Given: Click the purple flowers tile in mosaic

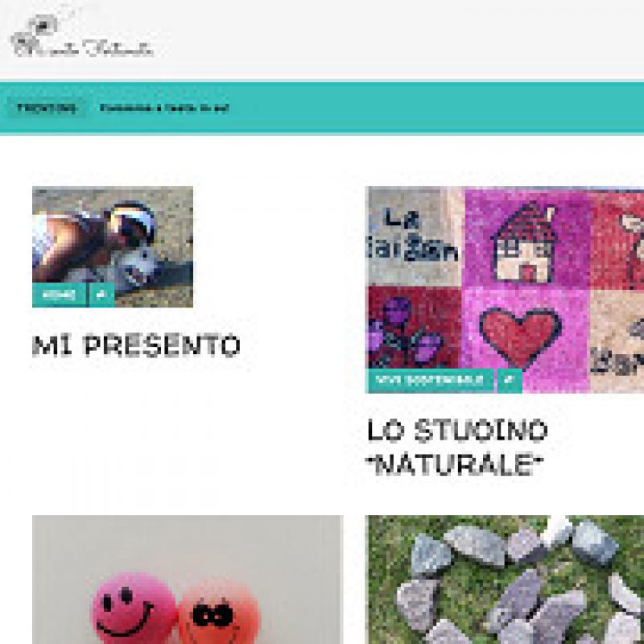Looking at the screenshot, I should 415,328.
